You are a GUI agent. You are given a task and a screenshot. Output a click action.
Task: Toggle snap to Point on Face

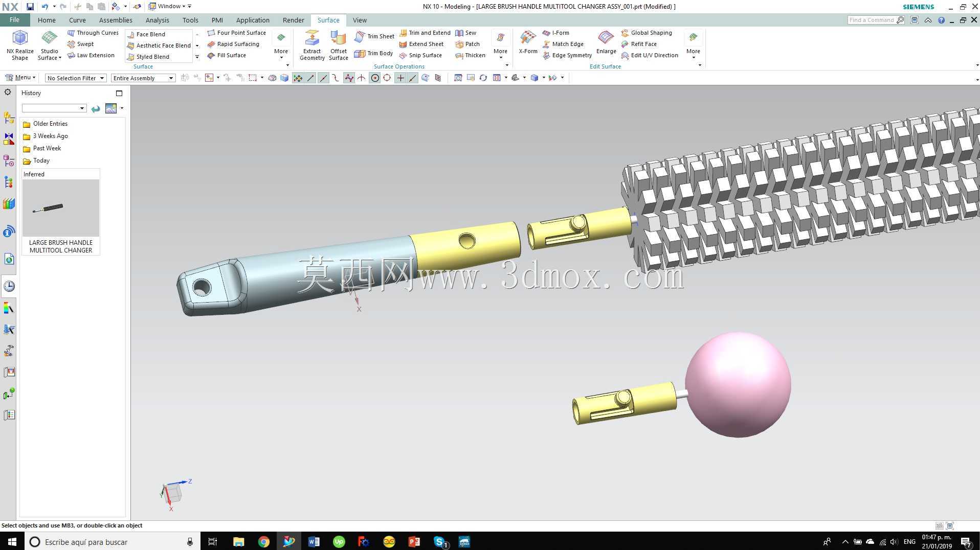pyautogui.click(x=426, y=78)
